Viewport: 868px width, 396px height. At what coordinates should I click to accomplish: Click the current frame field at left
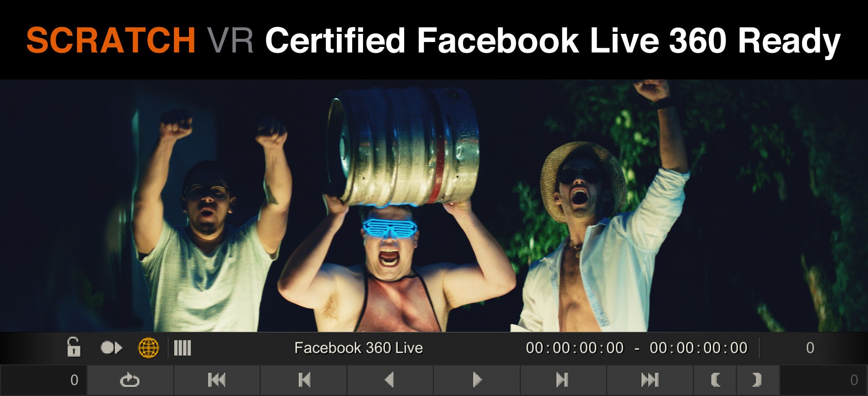pyautogui.click(x=44, y=380)
